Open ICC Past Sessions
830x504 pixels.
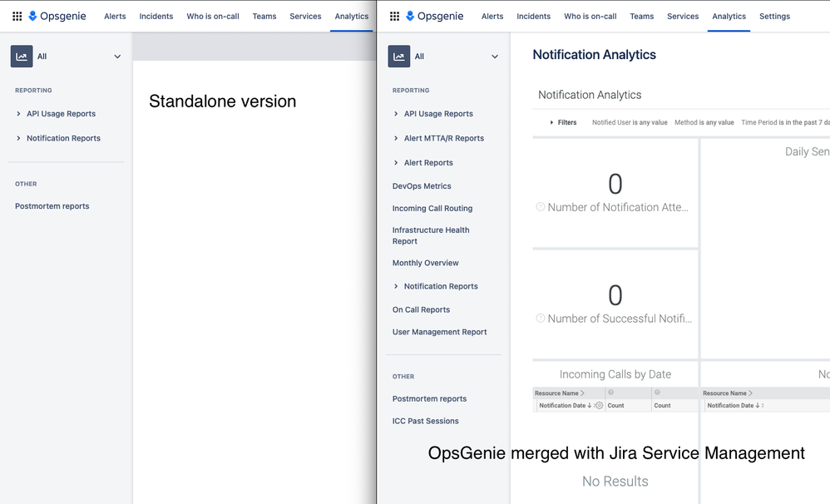tap(426, 422)
